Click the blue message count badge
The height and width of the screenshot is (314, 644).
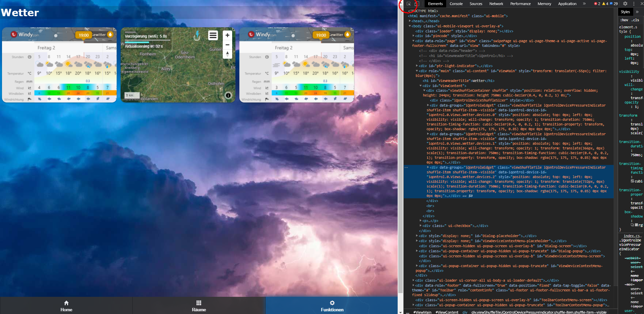614,4
